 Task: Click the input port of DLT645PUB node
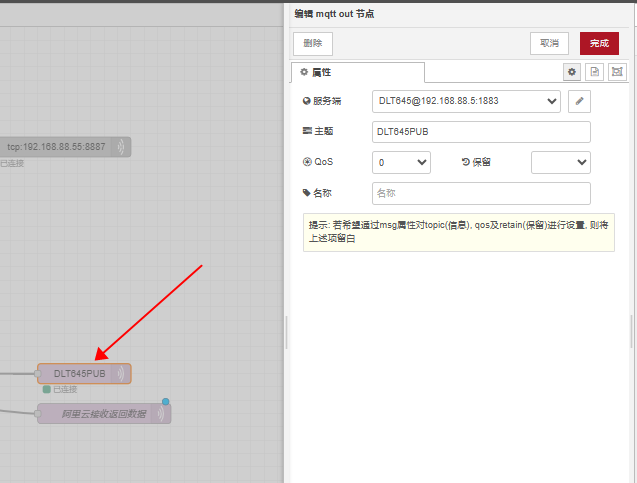tap(37, 374)
